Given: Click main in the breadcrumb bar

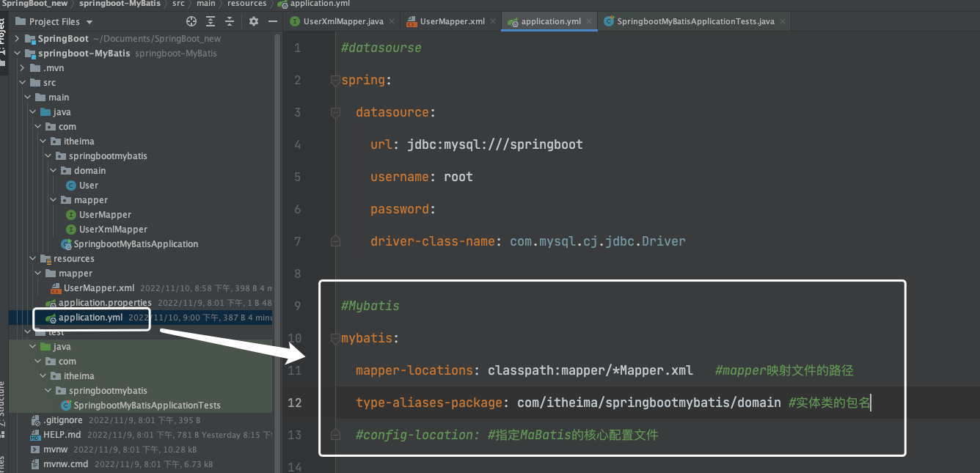Looking at the screenshot, I should click(x=206, y=4).
